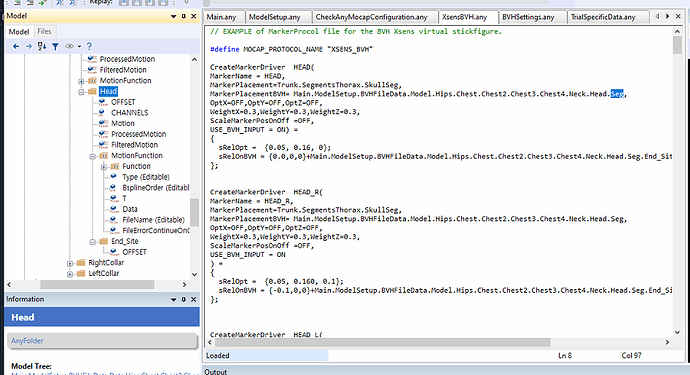Expand the LeftCollar folder
This screenshot has width=690, height=375.
(70, 274)
